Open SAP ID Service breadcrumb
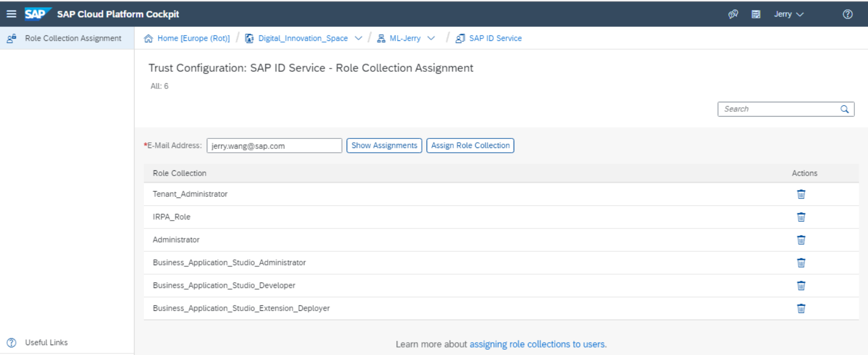868x355 pixels. tap(495, 38)
